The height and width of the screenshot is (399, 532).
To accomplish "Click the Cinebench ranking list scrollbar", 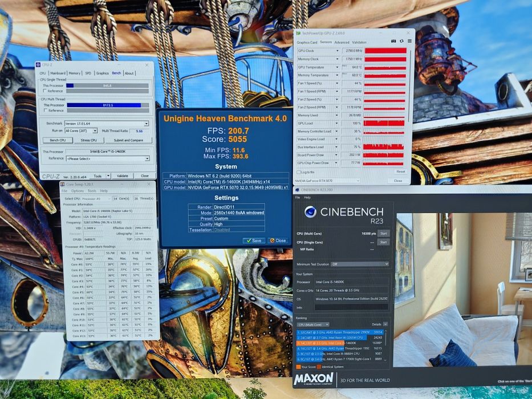I will point(385,345).
